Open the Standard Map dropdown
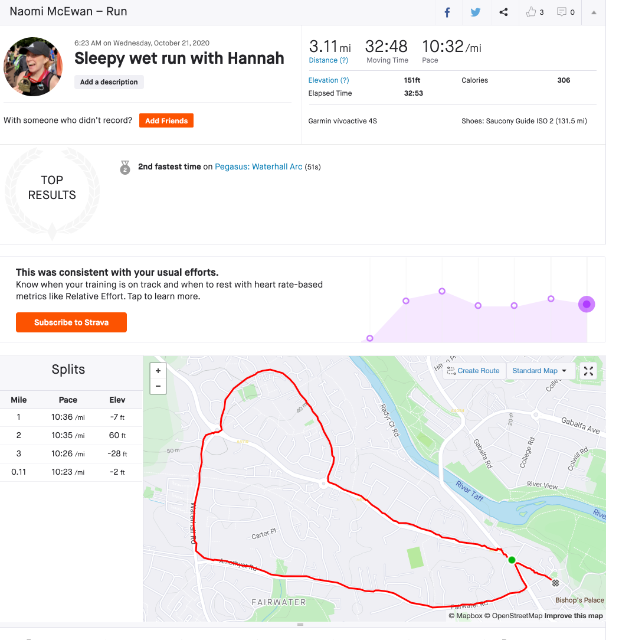 coord(540,371)
